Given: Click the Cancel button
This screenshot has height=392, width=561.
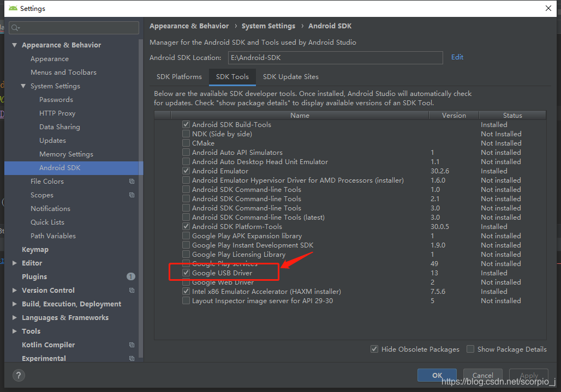Looking at the screenshot, I should click(482, 375).
